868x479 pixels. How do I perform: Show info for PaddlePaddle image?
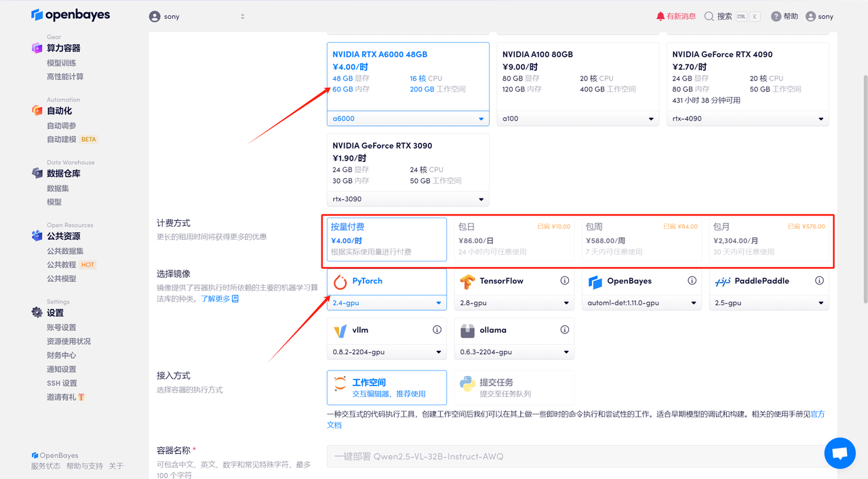click(x=820, y=280)
